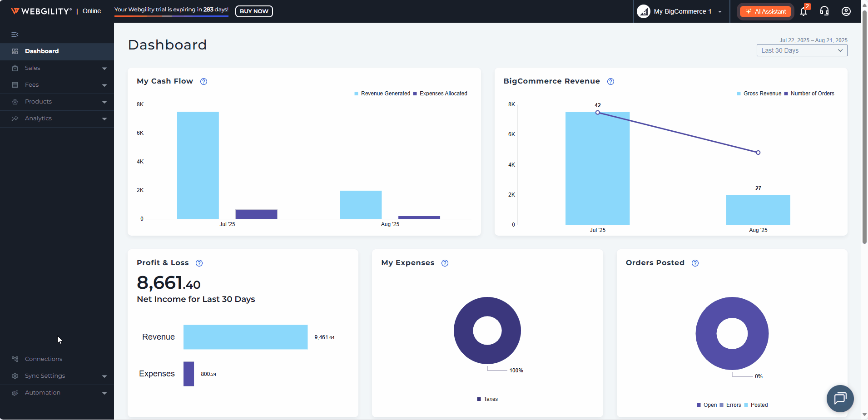This screenshot has width=868, height=420.
Task: Toggle Revenue Generated legend series
Action: pos(382,94)
